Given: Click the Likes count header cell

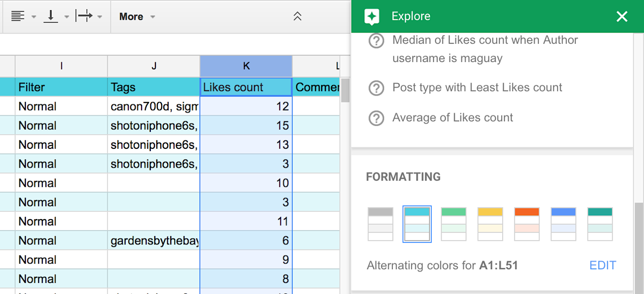Looking at the screenshot, I should 246,87.
